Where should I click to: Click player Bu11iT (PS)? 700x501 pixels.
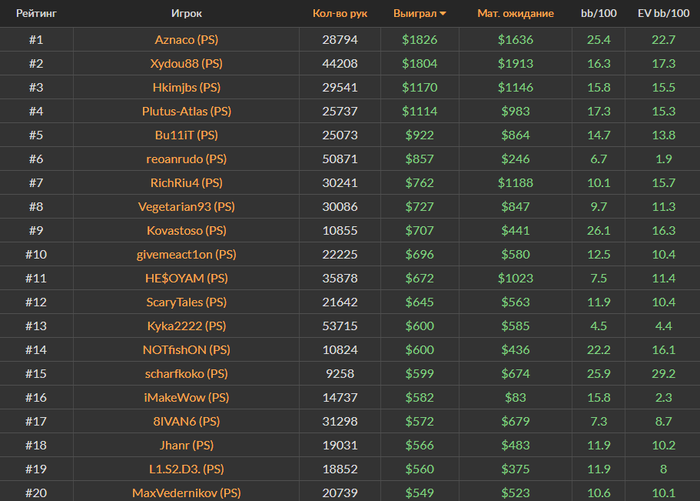[x=186, y=135]
